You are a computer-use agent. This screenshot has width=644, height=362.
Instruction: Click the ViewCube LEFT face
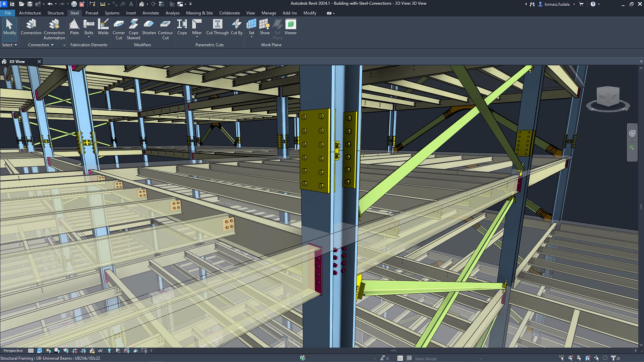[614, 97]
